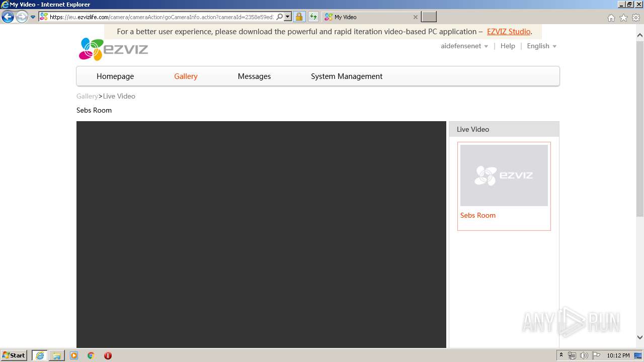The width and height of the screenshot is (644, 362).
Task: Open the Sebs Room camera link
Action: coord(478,215)
